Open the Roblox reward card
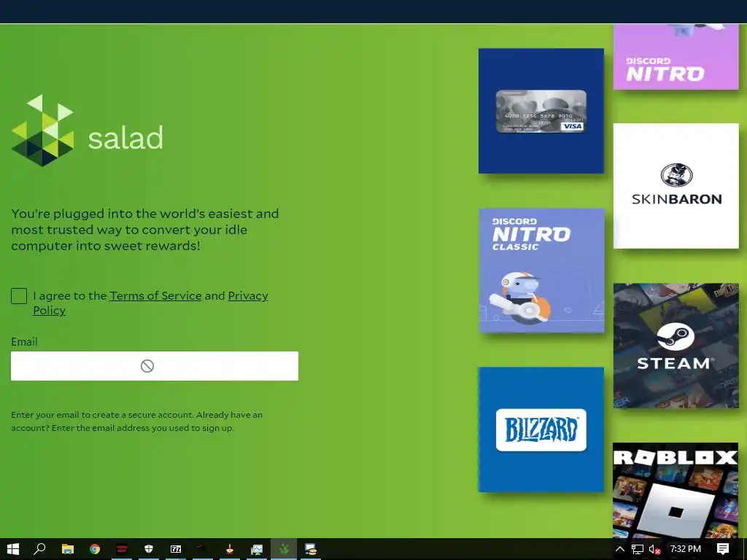The image size is (747, 560). tap(676, 491)
